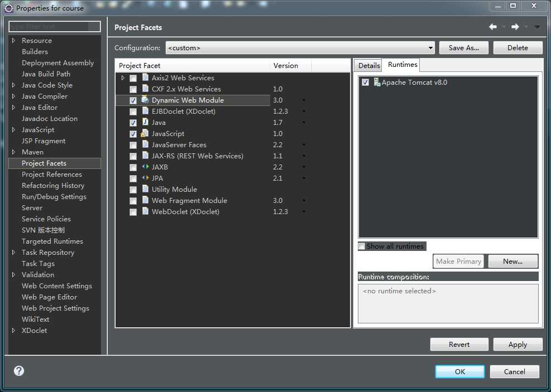Click the back navigation arrow icon
This screenshot has width=551, height=392.
click(493, 27)
